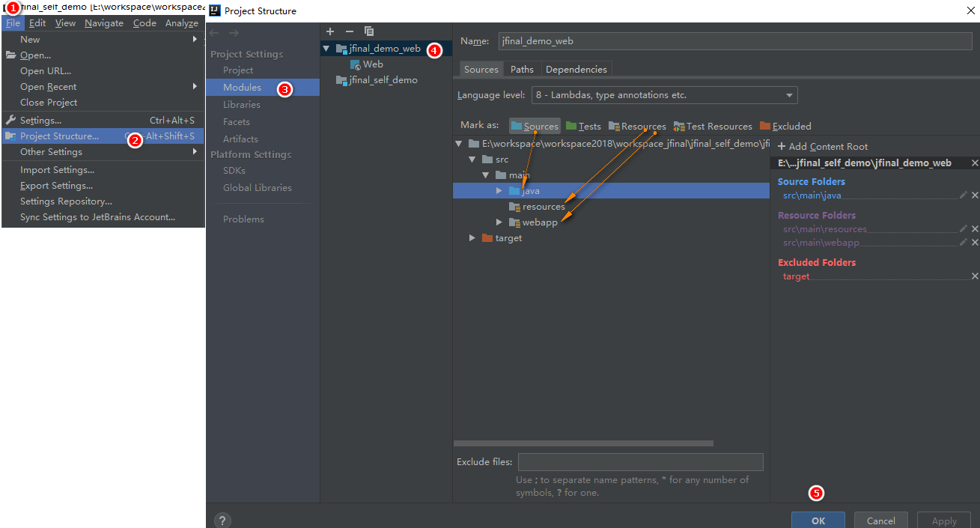
Task: Click the Exclude files input field
Action: (640, 462)
